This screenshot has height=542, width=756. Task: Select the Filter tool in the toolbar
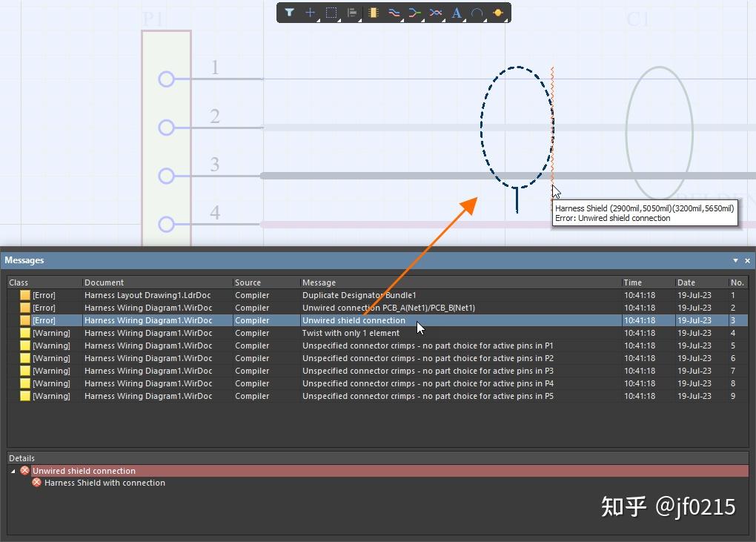tap(289, 13)
